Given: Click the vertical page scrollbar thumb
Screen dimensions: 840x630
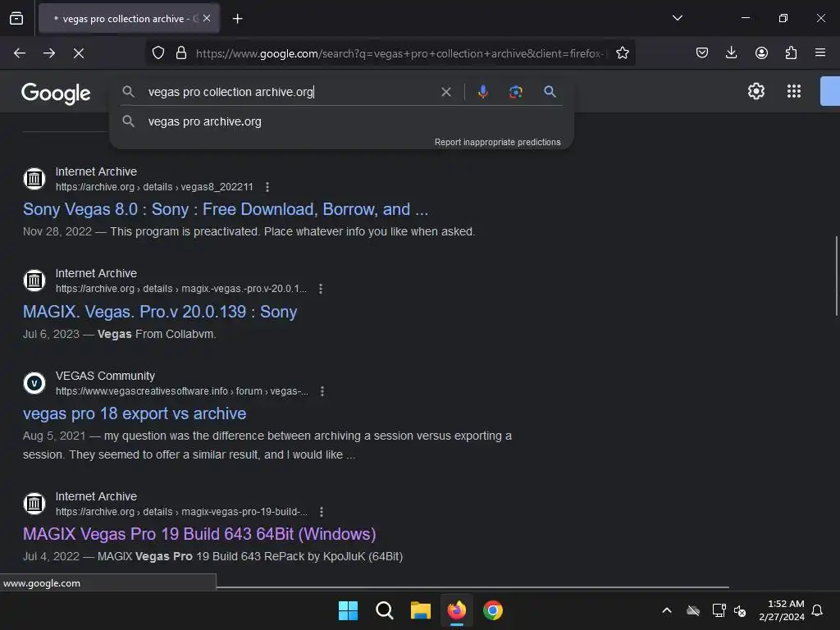Looking at the screenshot, I should [836, 276].
